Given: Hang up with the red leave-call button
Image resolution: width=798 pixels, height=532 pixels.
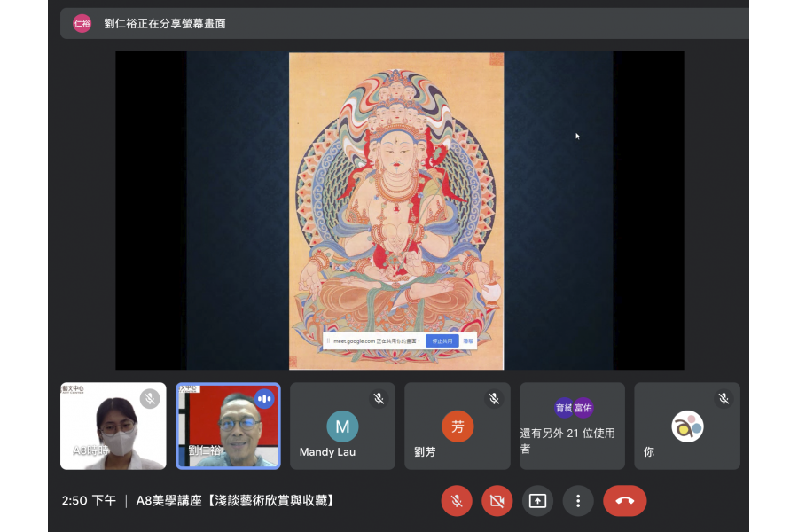Looking at the screenshot, I should (625, 501).
